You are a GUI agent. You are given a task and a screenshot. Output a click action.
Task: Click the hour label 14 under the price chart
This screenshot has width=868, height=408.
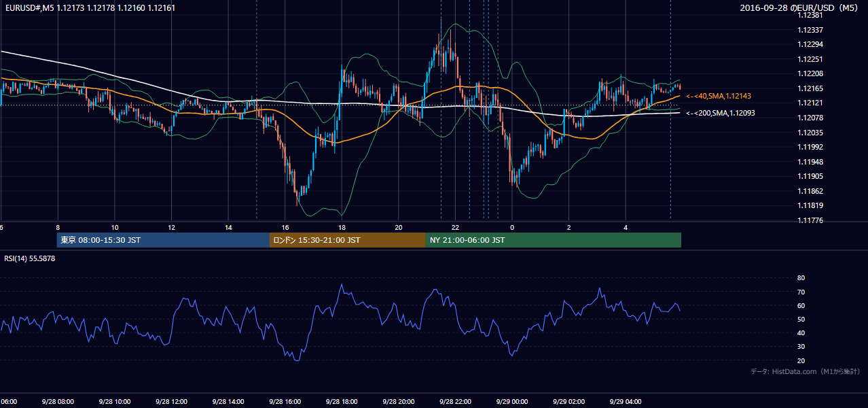coord(228,227)
